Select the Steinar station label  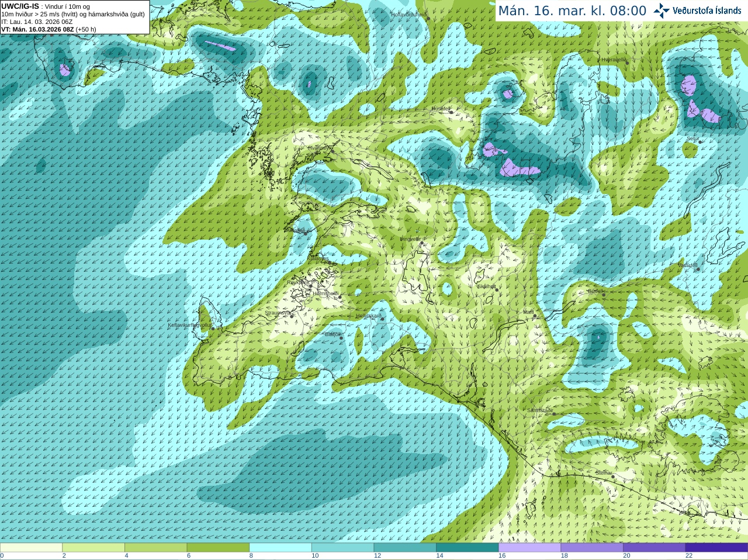coord(604,473)
